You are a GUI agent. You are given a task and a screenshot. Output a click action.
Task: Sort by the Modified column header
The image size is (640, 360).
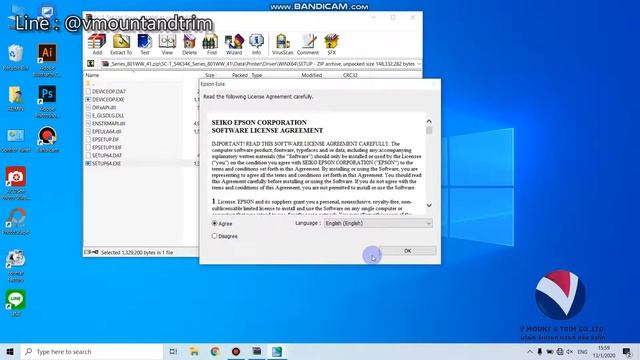311,75
